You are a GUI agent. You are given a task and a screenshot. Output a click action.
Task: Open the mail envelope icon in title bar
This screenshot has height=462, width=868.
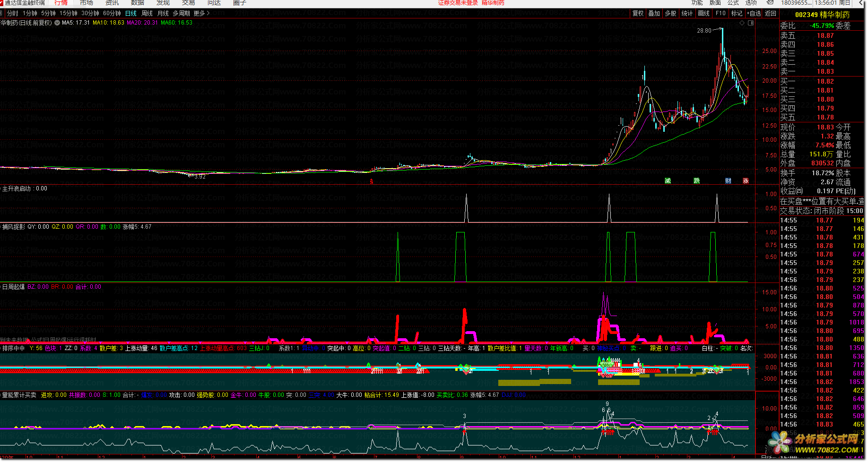pyautogui.click(x=770, y=2)
